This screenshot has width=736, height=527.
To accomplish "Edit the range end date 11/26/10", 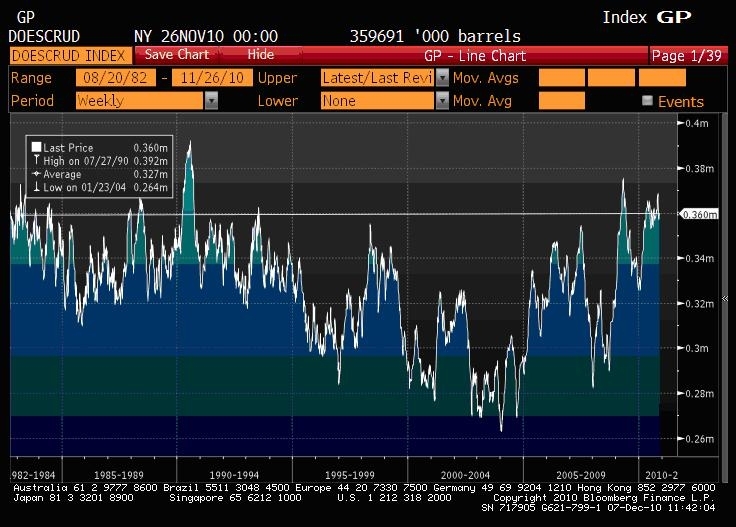I will click(212, 77).
